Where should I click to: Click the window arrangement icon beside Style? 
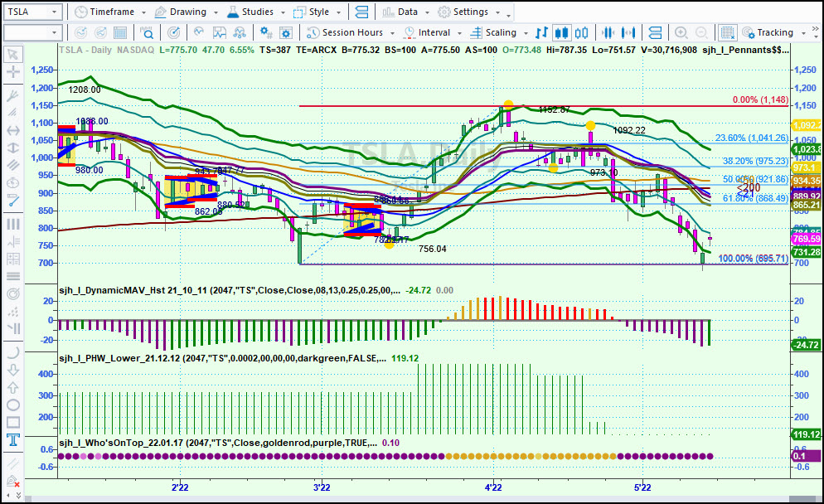click(361, 12)
